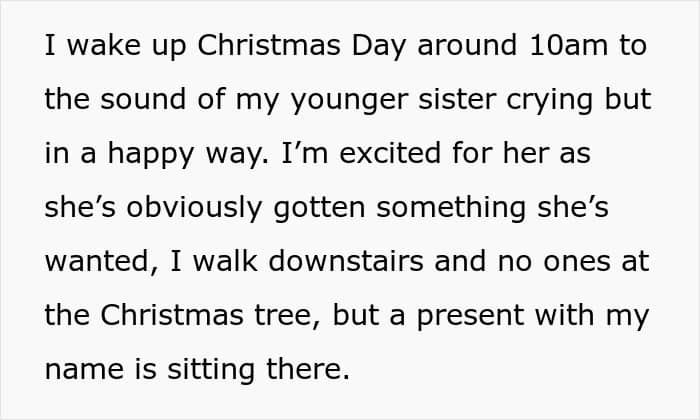700x420 pixels.
Task: Select the word "excited"
Action: click(364, 153)
